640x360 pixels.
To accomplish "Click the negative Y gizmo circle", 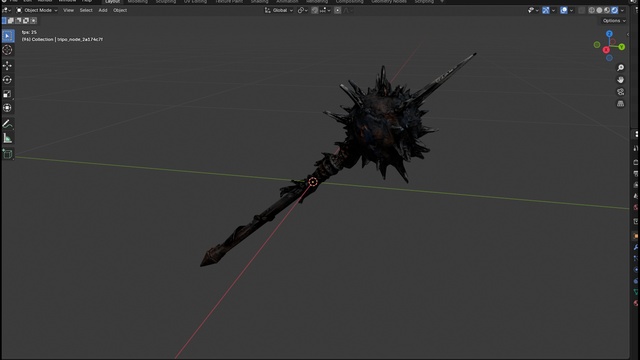I will click(x=597, y=44).
